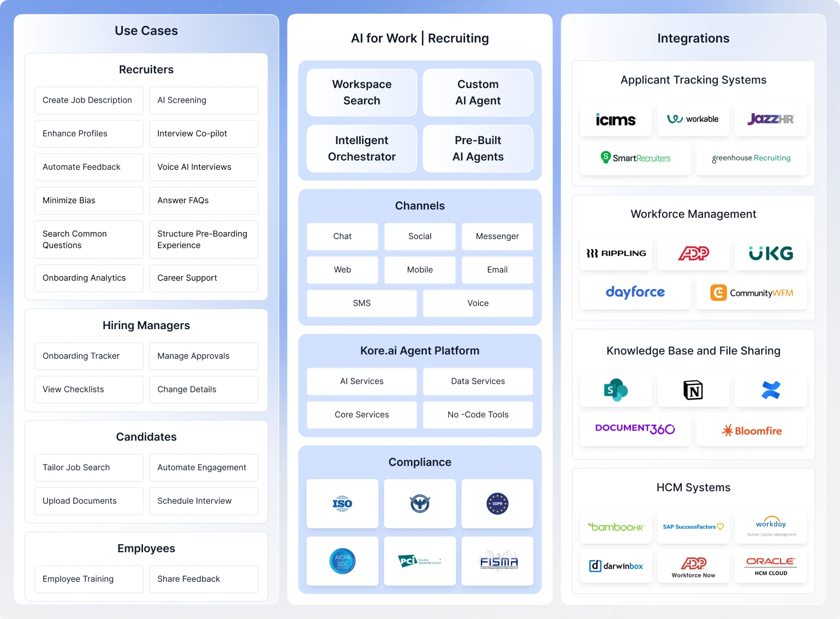Open the Interview Co-pilot use case

[204, 134]
